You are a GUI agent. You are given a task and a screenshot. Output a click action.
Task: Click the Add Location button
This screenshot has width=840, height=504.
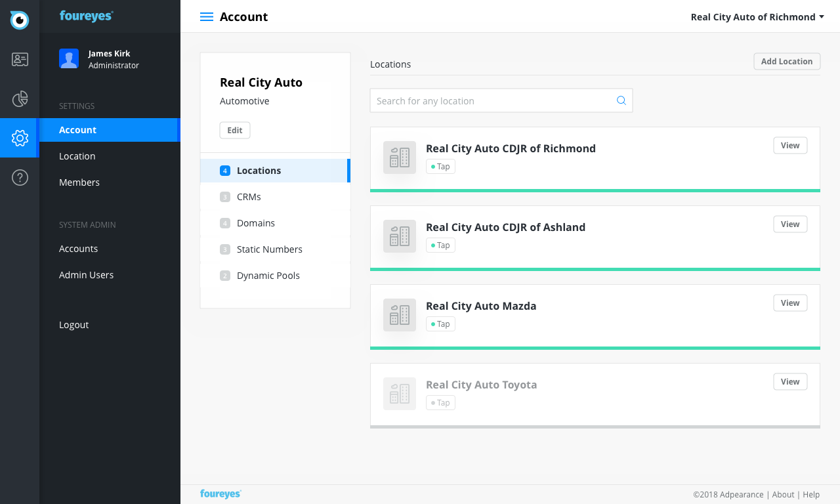787,61
